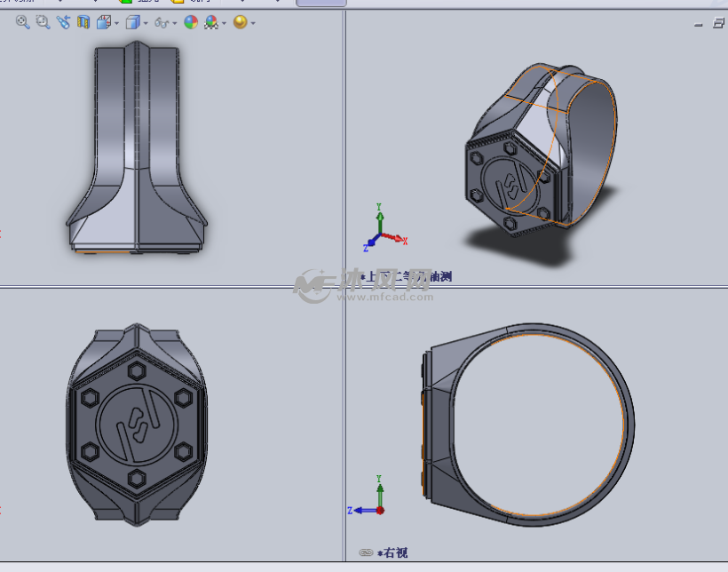Viewport: 728px width, 572px height.
Task: Click the hexagonal ring face in bottom-left view
Action: point(136,425)
